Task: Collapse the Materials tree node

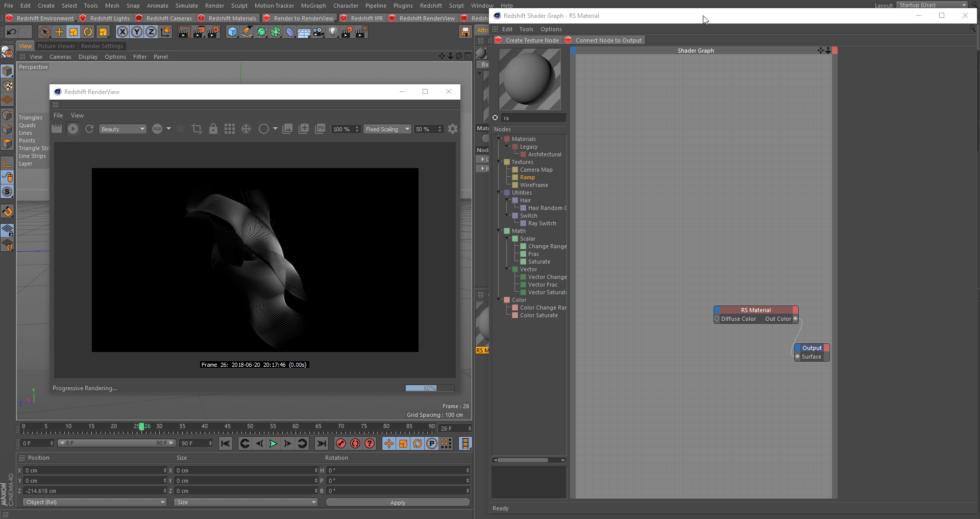Action: pos(499,139)
